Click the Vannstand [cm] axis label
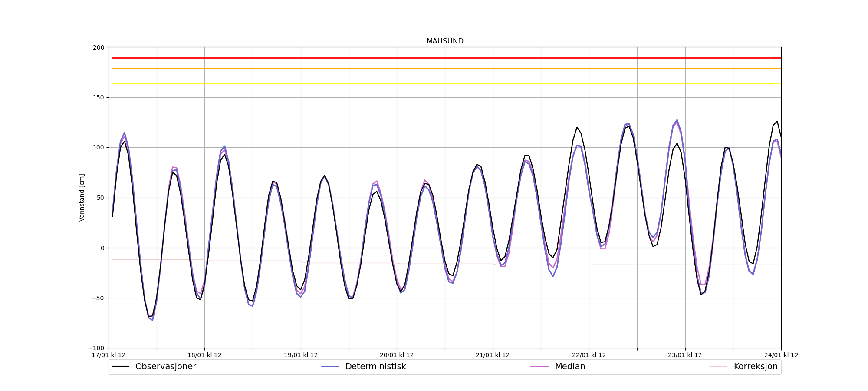Viewport: 868px width, 391px height. [82, 198]
